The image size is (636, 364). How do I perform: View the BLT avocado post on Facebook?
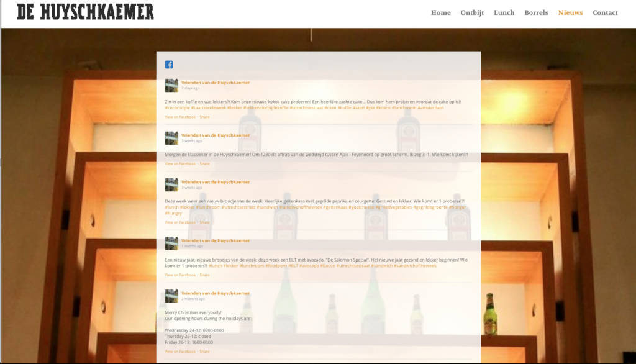[x=180, y=275]
